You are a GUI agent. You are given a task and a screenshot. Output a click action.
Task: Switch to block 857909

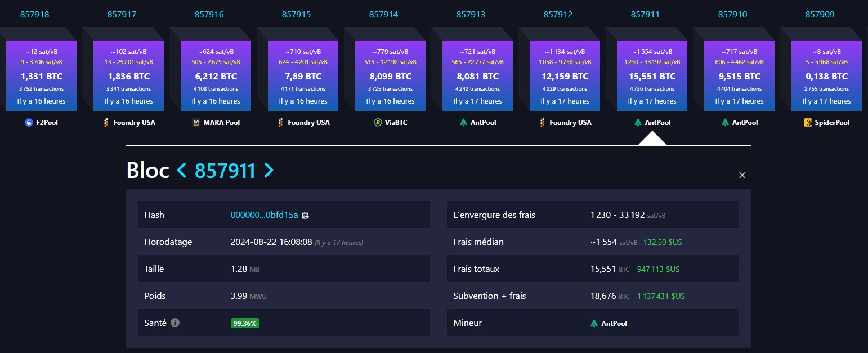tap(820, 14)
